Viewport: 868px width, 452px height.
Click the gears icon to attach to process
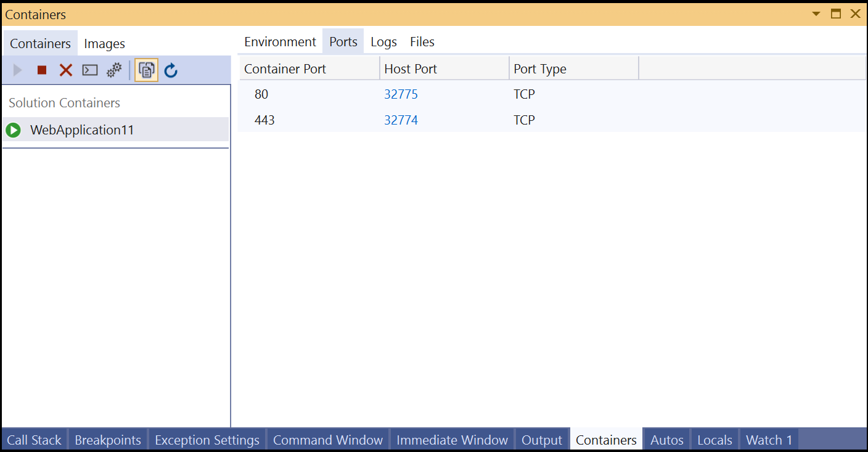pyautogui.click(x=113, y=70)
